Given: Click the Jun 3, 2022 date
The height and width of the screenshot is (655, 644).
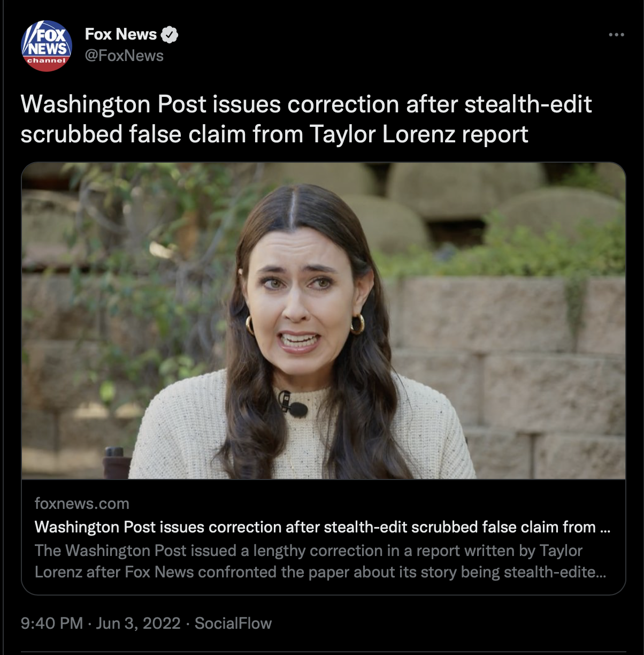Looking at the screenshot, I should coord(138,623).
